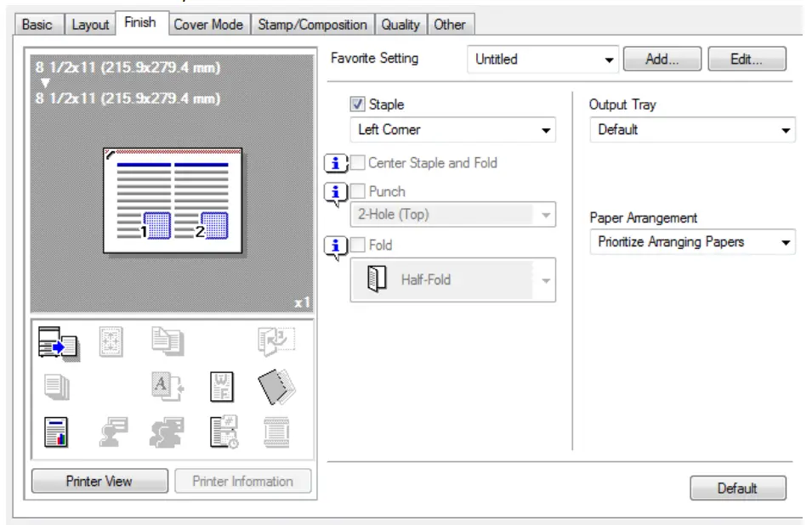The width and height of the screenshot is (812, 525).
Task: Switch to the Quality tab
Action: pyautogui.click(x=400, y=25)
